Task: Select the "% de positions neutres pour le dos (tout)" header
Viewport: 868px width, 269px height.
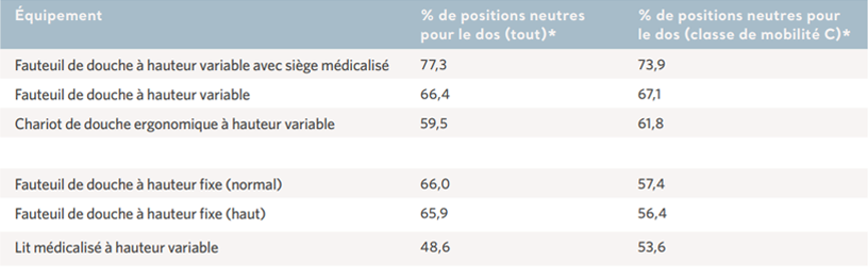Action: (502, 25)
